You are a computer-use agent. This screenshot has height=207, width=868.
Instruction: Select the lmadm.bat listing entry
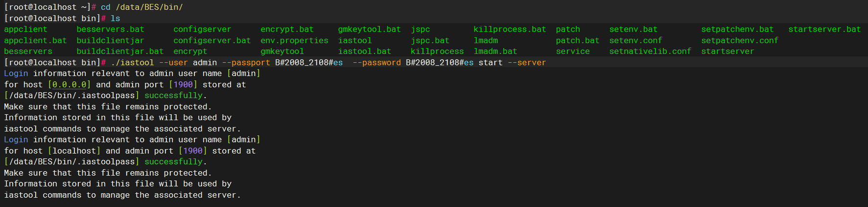(495, 52)
